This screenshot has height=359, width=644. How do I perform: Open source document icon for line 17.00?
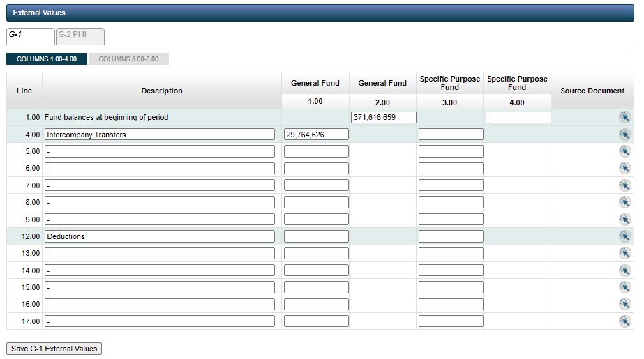pyautogui.click(x=624, y=321)
